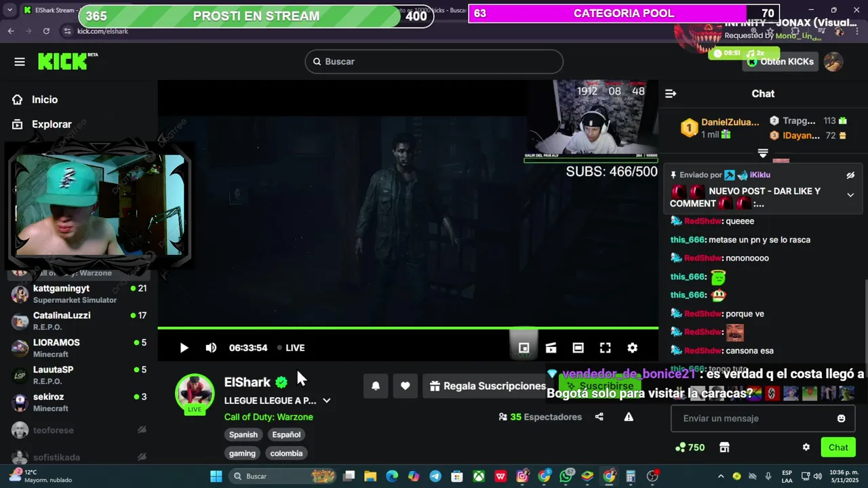Expand the pinned NUEVO POST message

pyautogui.click(x=850, y=195)
